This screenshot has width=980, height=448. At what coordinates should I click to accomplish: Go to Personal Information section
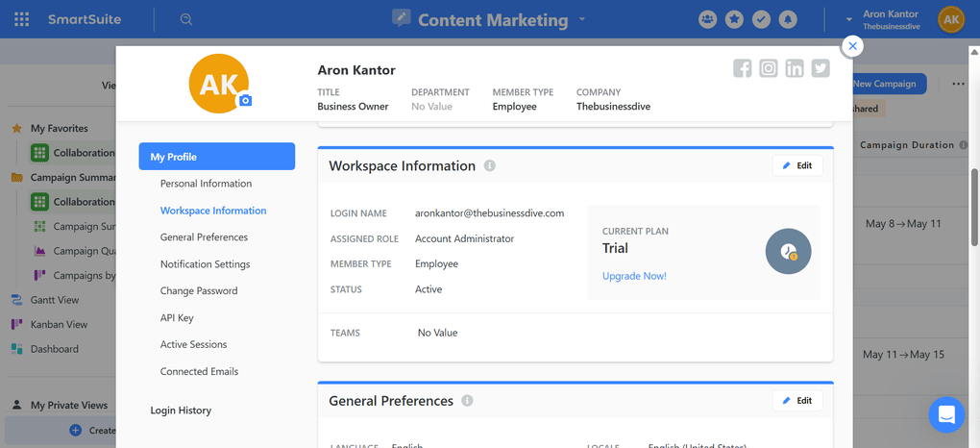(x=206, y=184)
